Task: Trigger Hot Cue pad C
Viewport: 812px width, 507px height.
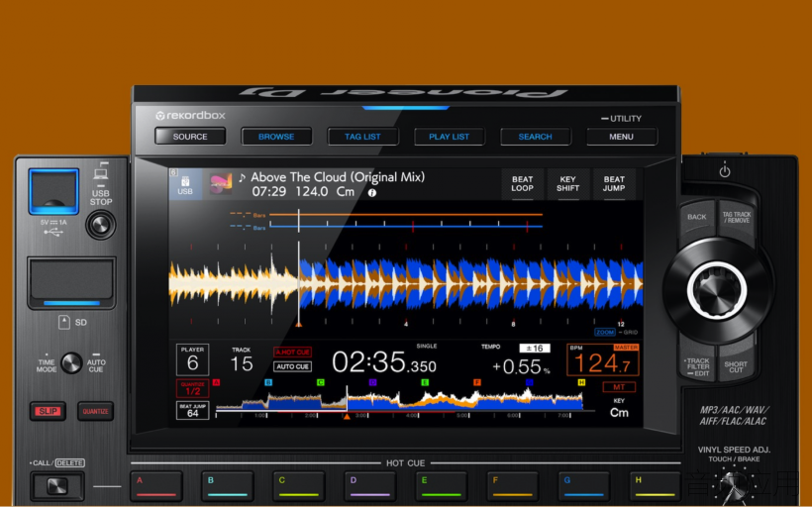Action: (x=299, y=486)
